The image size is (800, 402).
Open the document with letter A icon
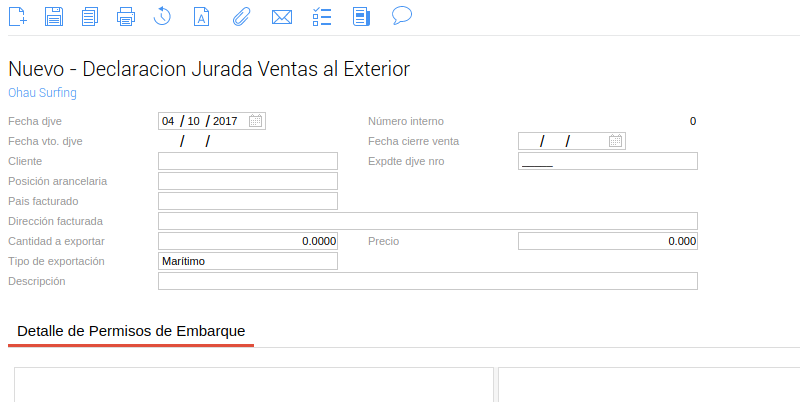202,16
